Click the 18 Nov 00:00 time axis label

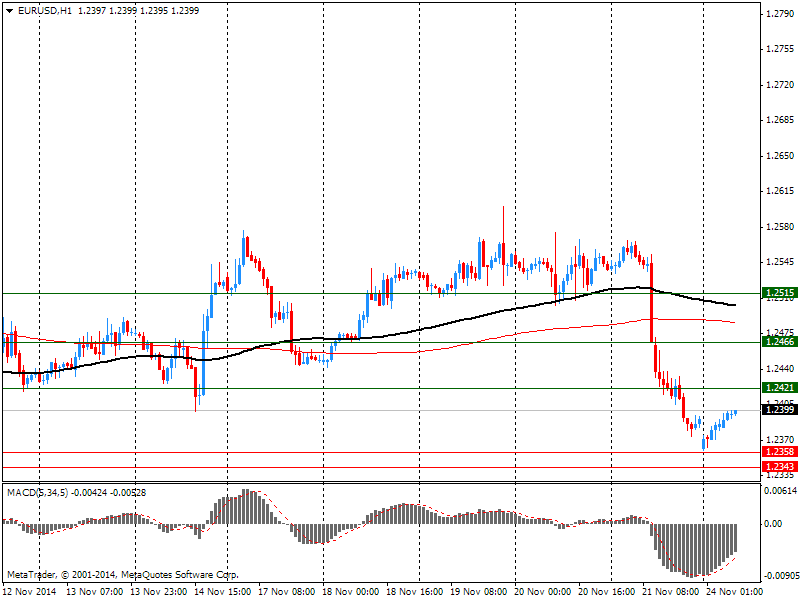[351, 591]
